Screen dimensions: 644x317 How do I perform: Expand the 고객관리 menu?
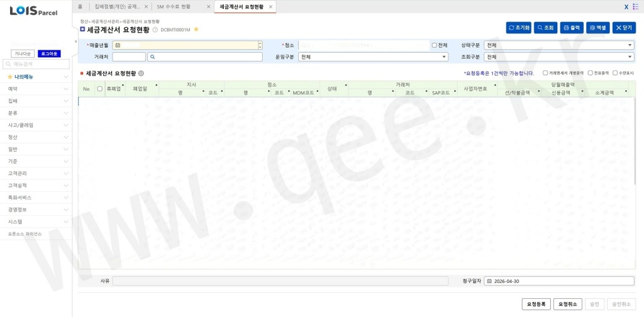click(x=36, y=174)
